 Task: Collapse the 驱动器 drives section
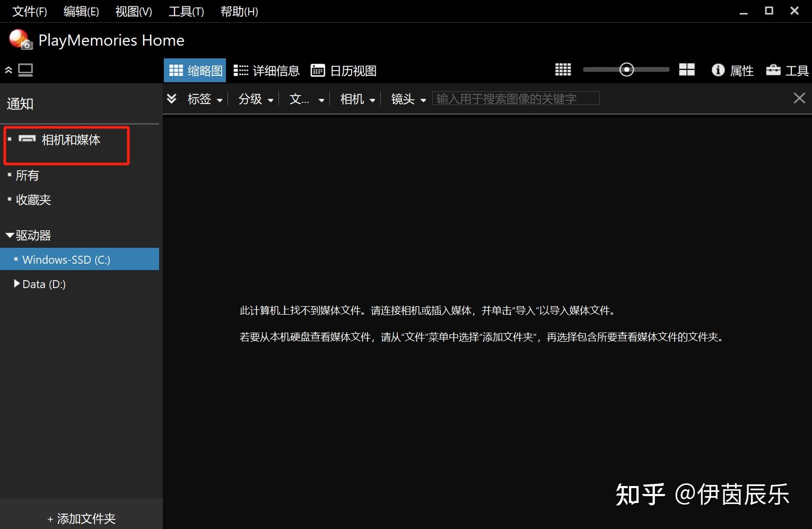10,235
